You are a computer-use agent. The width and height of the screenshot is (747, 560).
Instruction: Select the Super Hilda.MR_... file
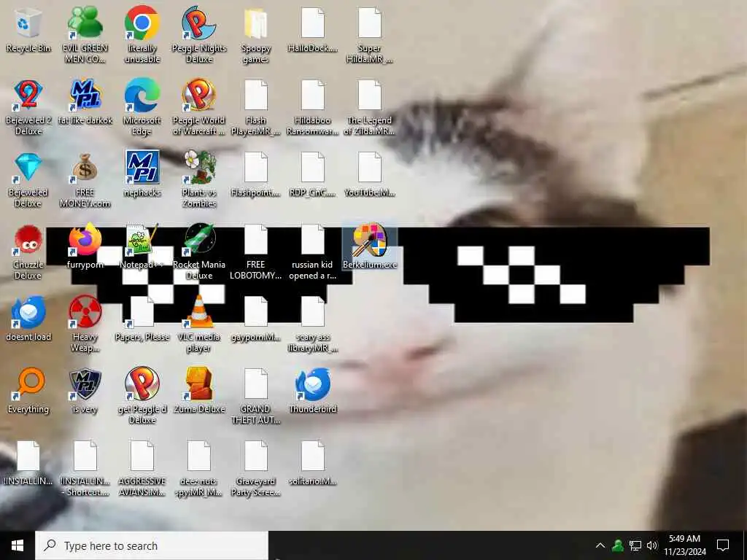(369, 35)
